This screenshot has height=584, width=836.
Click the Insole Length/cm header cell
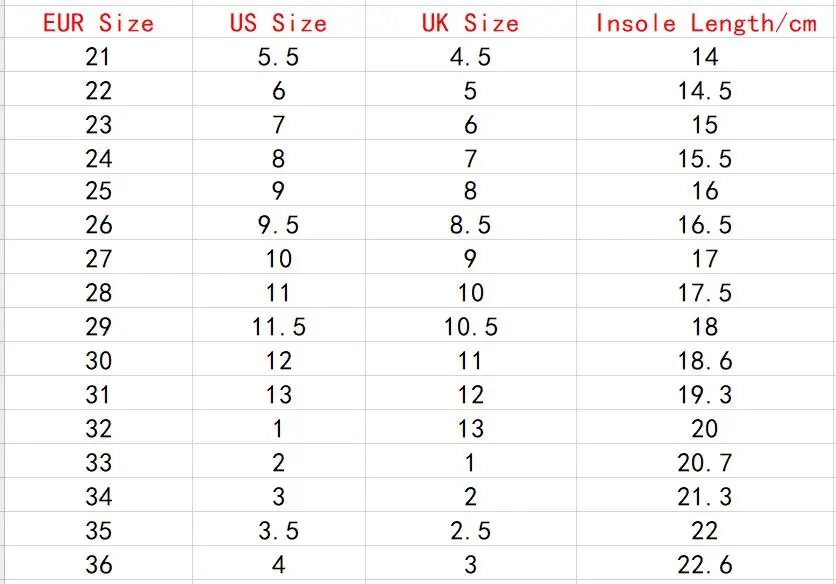tap(705, 22)
